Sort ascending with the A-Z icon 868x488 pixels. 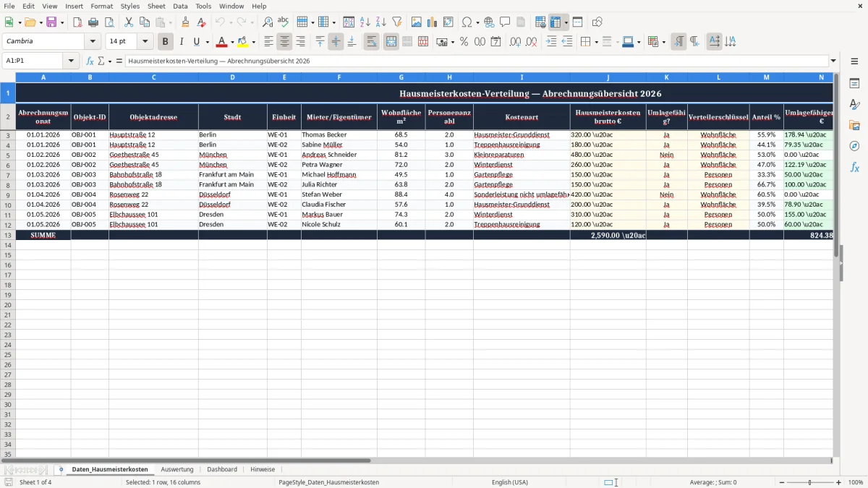click(x=365, y=22)
